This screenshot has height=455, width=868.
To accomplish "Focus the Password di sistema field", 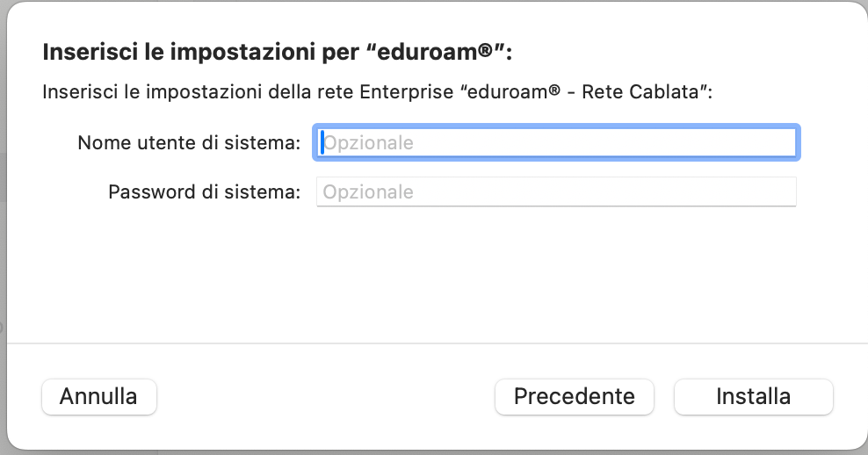I will coord(555,191).
